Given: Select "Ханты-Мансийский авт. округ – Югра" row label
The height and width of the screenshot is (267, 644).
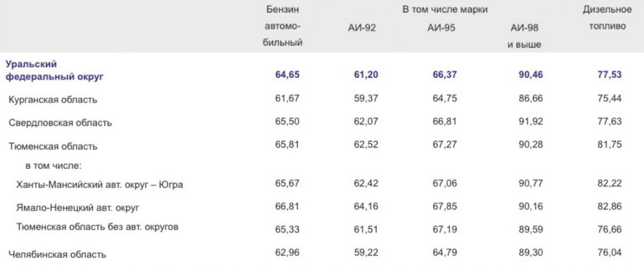Looking at the screenshot, I should coord(101,185).
